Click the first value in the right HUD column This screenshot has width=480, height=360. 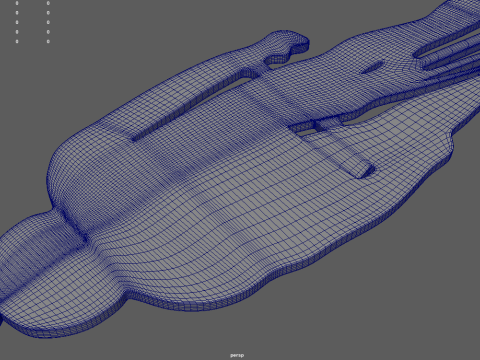pos(48,3)
